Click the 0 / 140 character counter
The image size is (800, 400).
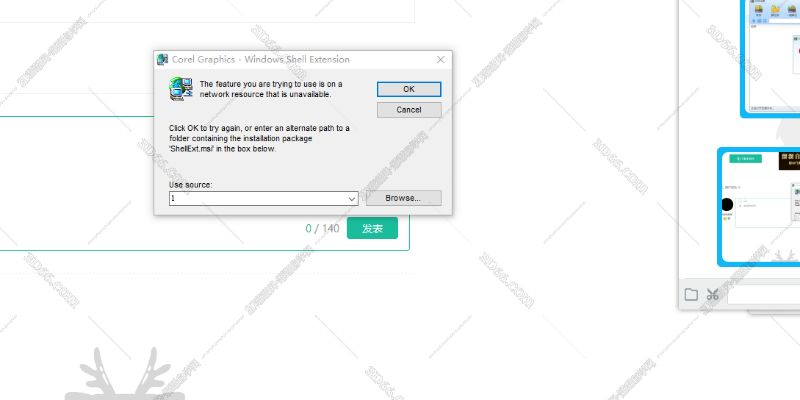[x=322, y=229]
